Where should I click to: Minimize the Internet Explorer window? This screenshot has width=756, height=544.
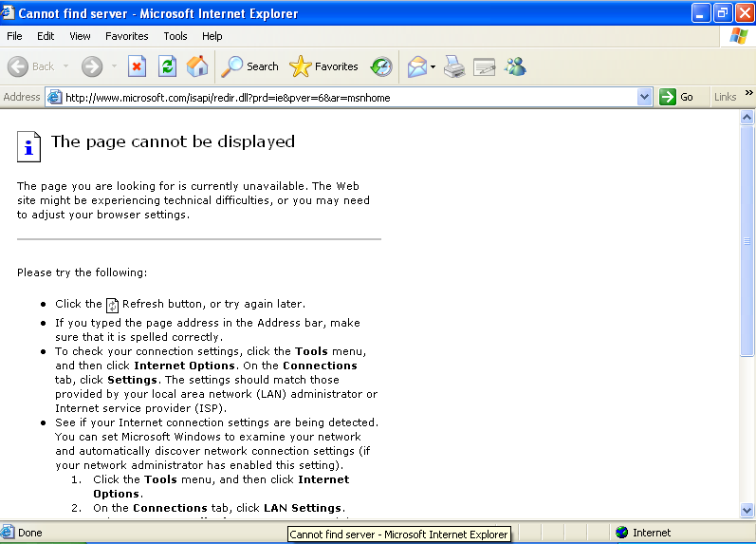coord(701,13)
